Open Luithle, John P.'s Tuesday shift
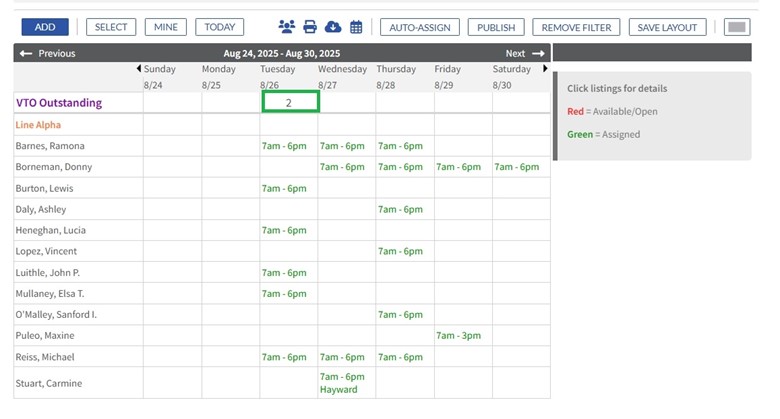Screen dimensions: 780x419 (284, 273)
